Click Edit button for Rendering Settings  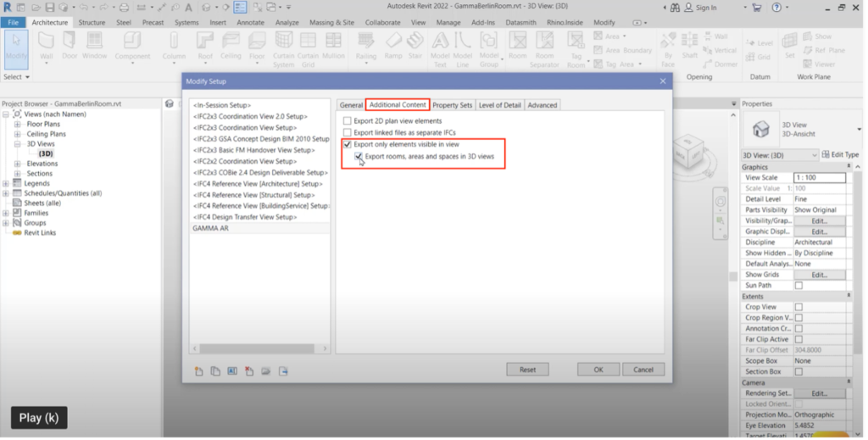[820, 393]
